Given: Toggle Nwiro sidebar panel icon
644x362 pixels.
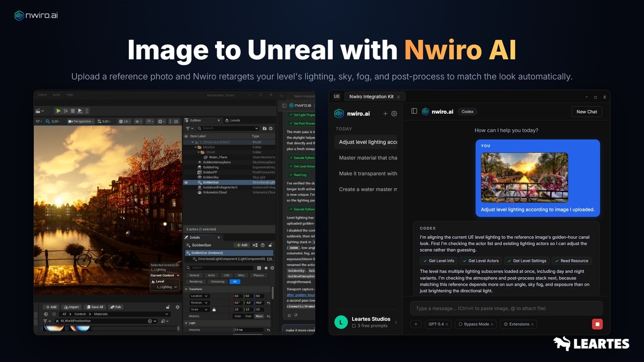Looking at the screenshot, I should tap(414, 112).
